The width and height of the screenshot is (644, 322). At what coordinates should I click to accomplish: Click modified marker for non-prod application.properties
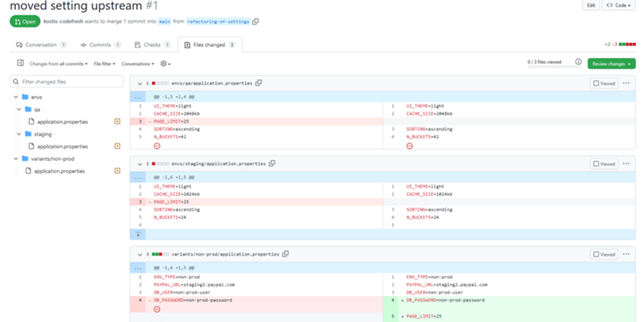[117, 170]
